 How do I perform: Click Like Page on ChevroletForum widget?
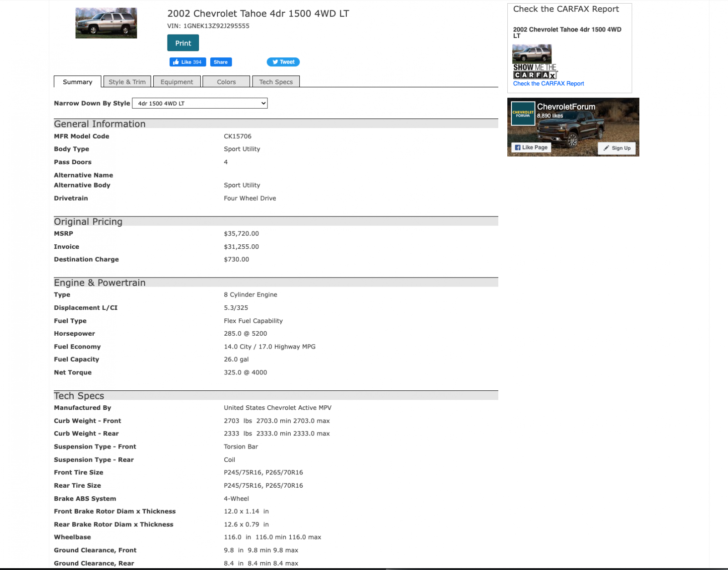531,147
